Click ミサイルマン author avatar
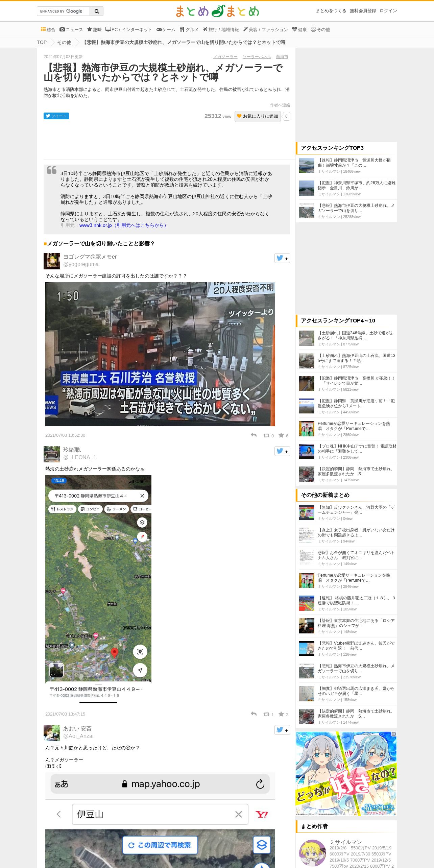 point(312,853)
